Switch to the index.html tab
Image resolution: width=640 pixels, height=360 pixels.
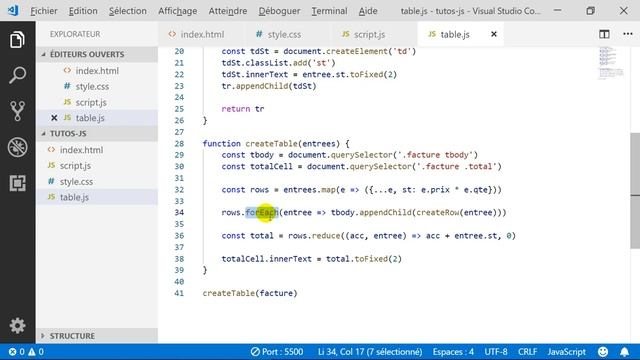(x=201, y=34)
